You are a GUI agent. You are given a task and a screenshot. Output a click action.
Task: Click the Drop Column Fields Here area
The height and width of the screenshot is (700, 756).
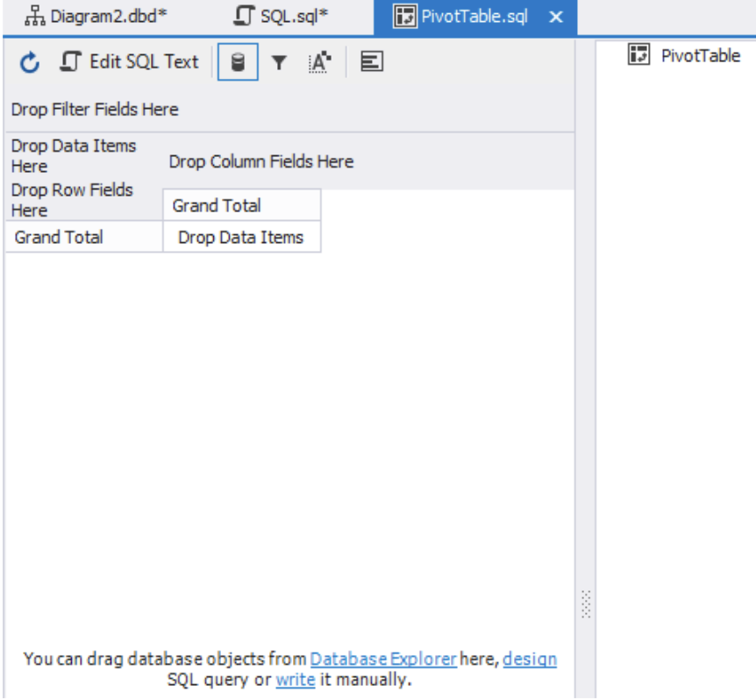click(261, 161)
